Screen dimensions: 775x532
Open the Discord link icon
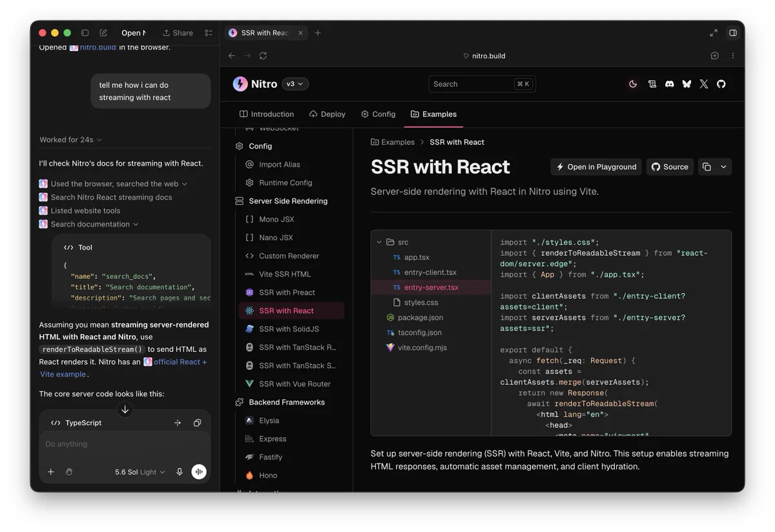tap(670, 84)
